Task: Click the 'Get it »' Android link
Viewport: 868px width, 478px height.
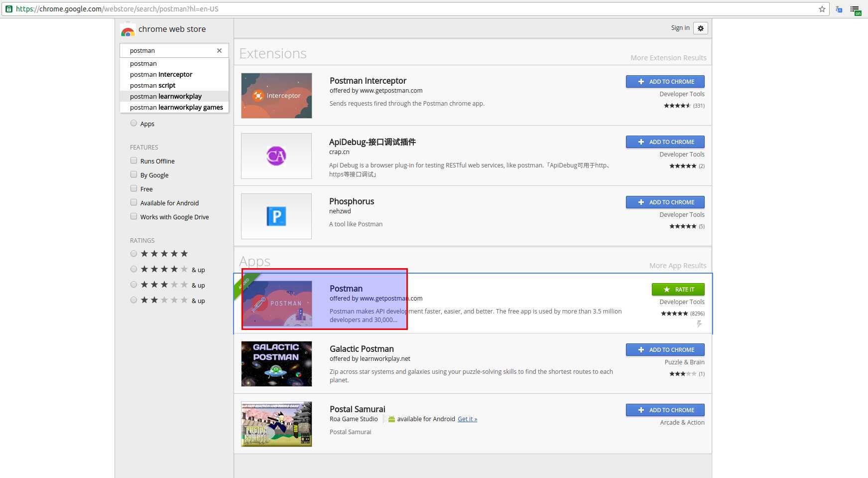Action: (x=468, y=419)
